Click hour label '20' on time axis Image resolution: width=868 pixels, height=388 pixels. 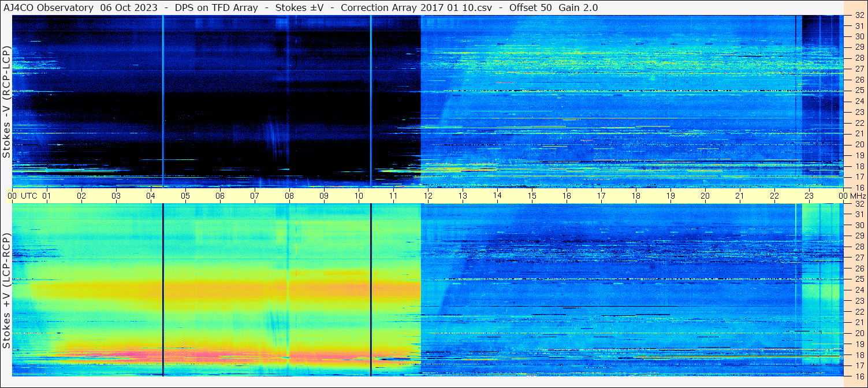point(705,196)
